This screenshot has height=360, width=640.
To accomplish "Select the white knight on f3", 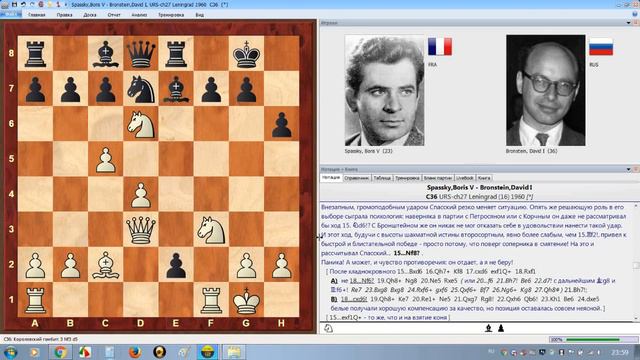I will (211, 229).
